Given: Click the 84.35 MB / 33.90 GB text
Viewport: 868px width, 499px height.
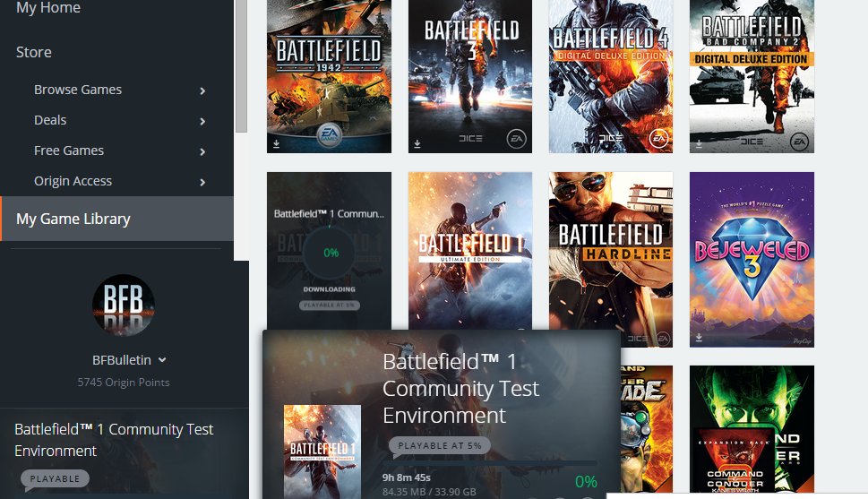Looking at the screenshot, I should click(429, 492).
